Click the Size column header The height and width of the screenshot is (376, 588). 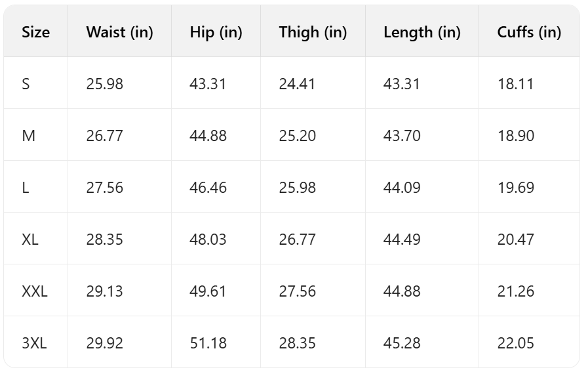35,32
